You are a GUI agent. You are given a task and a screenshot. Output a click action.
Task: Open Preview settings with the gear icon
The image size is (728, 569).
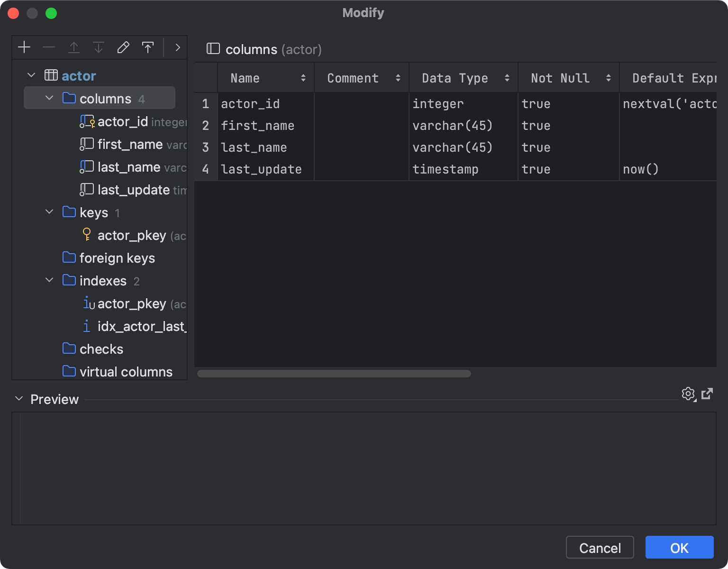coord(688,394)
